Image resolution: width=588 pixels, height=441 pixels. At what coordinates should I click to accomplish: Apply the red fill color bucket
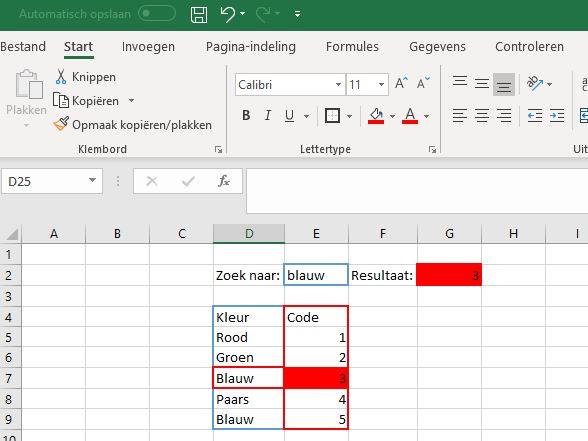pos(376,116)
